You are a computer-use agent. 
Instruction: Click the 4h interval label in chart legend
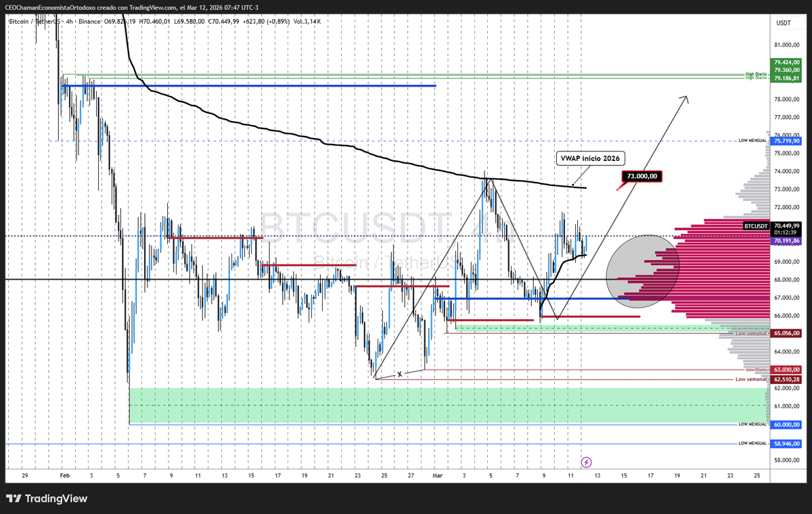pos(68,22)
